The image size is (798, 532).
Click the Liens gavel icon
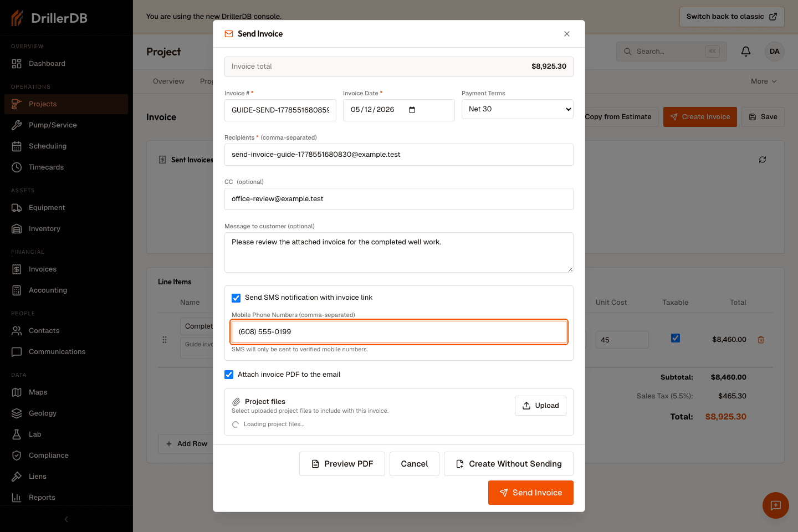click(17, 477)
